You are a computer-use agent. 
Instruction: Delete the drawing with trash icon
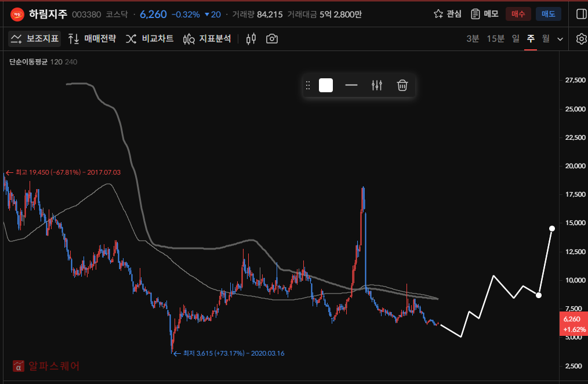point(402,85)
